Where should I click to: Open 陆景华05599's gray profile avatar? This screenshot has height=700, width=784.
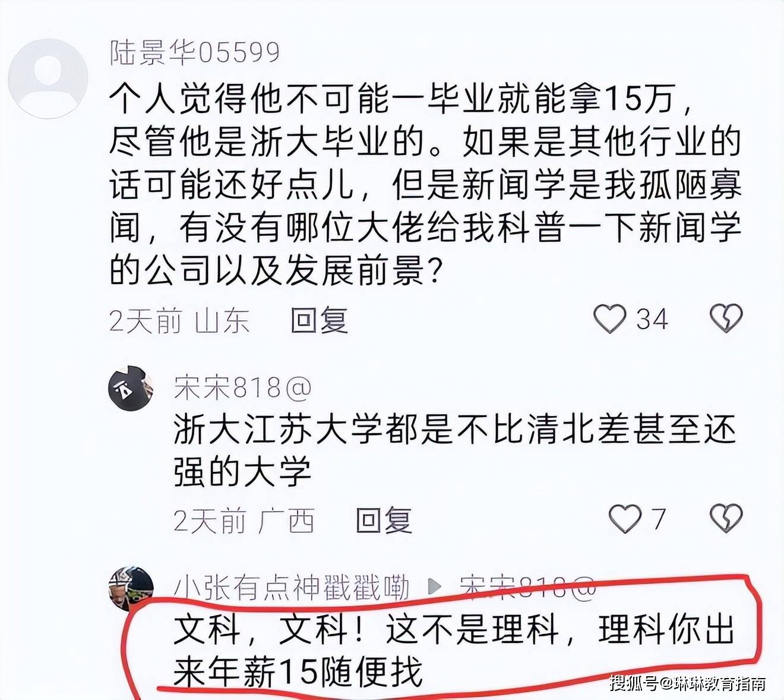point(48,78)
